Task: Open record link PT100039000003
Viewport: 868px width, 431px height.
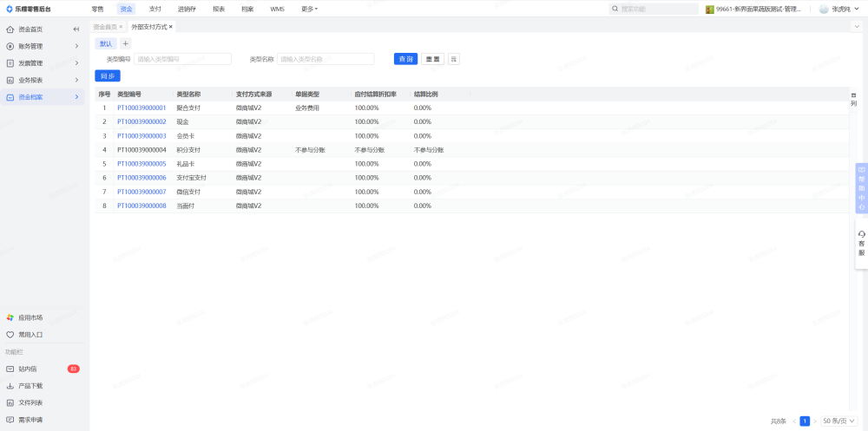Action: click(141, 136)
